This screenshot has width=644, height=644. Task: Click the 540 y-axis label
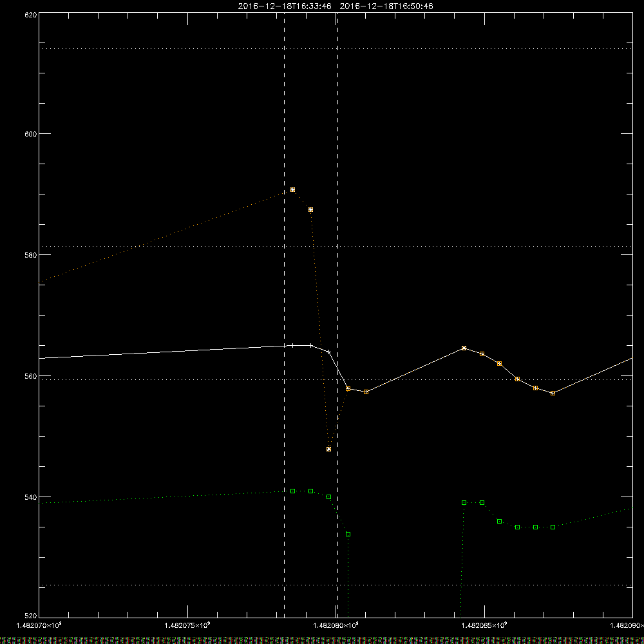coord(31,497)
